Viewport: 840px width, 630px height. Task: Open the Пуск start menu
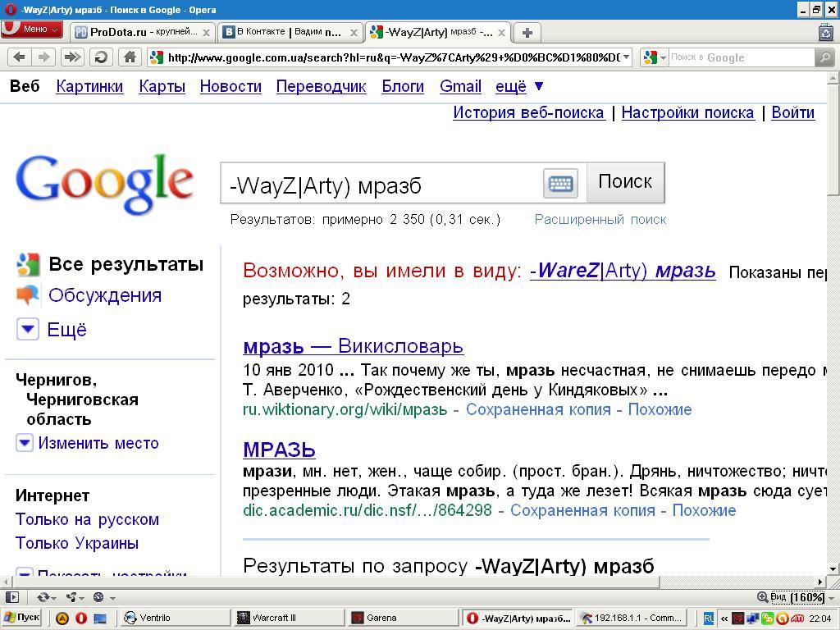coord(22,618)
